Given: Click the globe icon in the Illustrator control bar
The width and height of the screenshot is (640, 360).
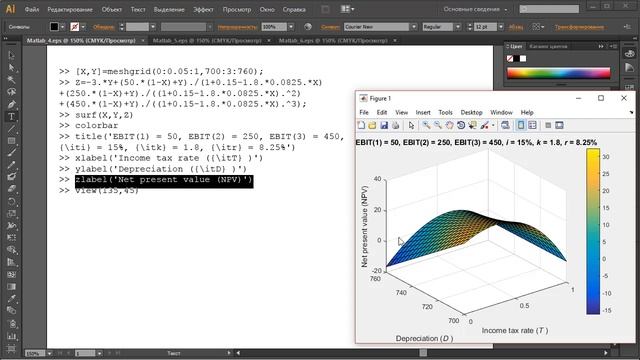Looking at the screenshot, I should pos(308,27).
